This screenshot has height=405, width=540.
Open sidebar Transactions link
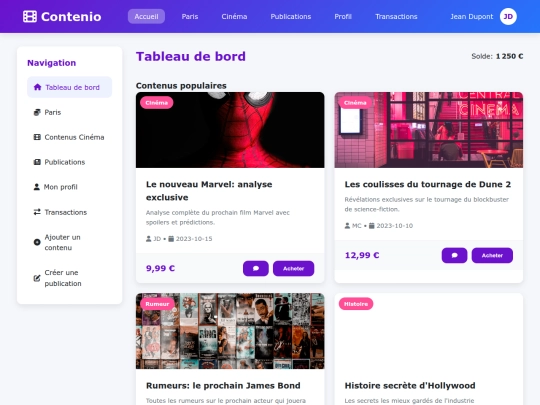(x=70, y=212)
